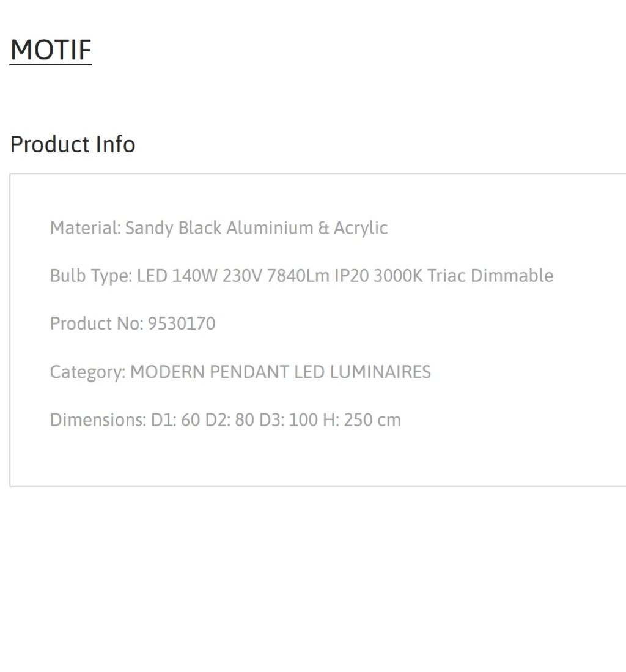Click the Product Info heading

tap(73, 144)
